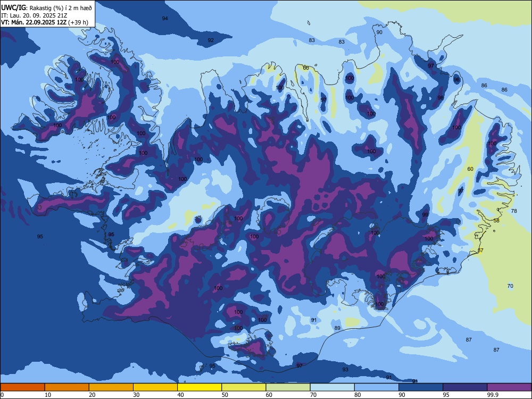Image resolution: width=532 pixels, height=399 pixels.
Task: Click the light green 60–70 legend swatch
Action: [x=288, y=387]
